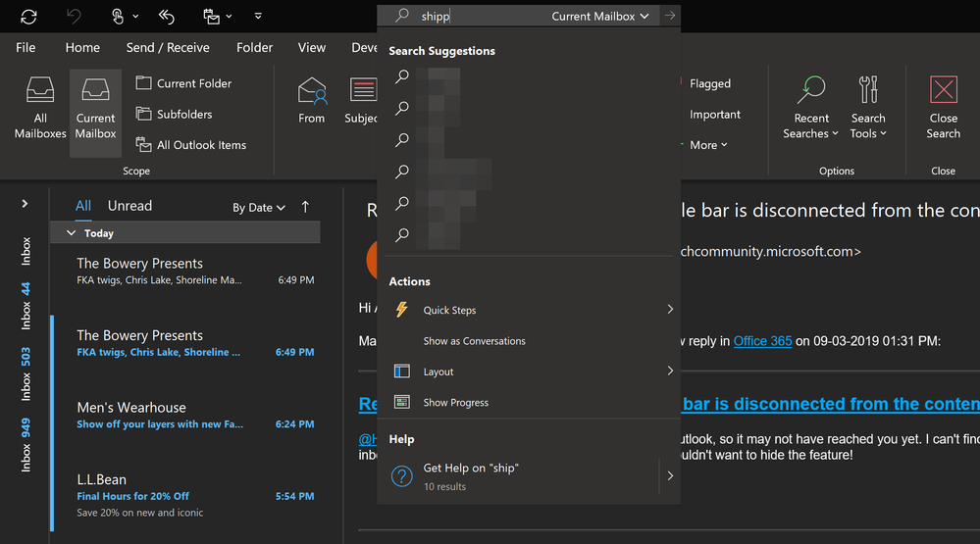This screenshot has width=980, height=544.
Task: Toggle sort order arrow
Action: [305, 207]
